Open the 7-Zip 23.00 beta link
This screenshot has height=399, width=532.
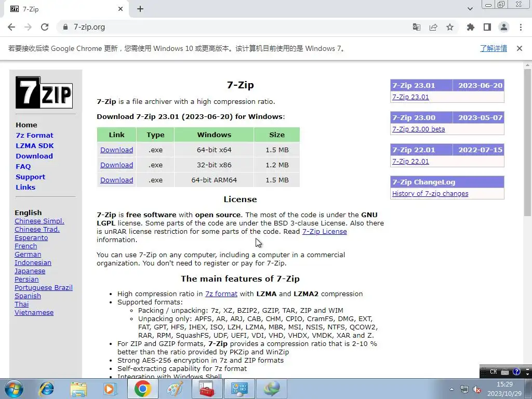(x=419, y=129)
